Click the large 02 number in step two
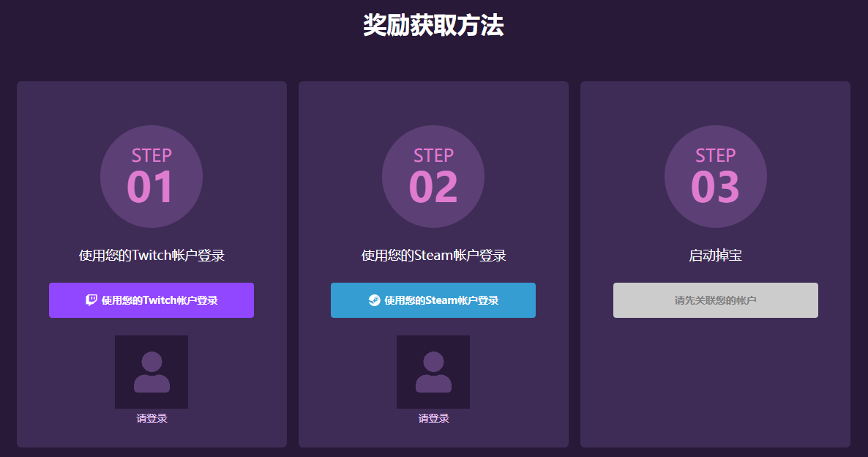 pos(433,187)
